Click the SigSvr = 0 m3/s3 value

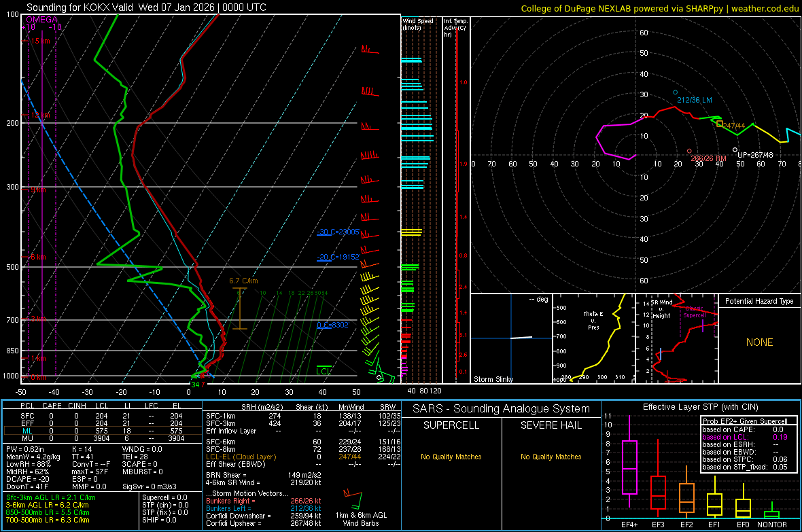pos(150,486)
